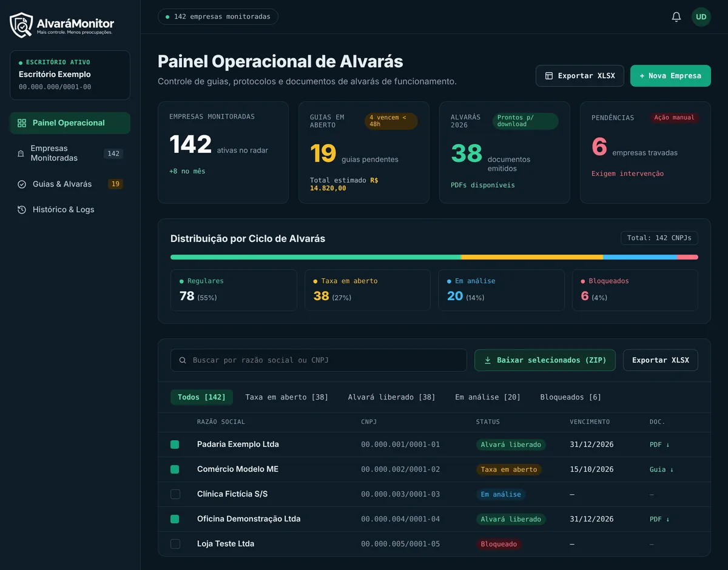Click the + Nova Empresa button

click(x=670, y=76)
